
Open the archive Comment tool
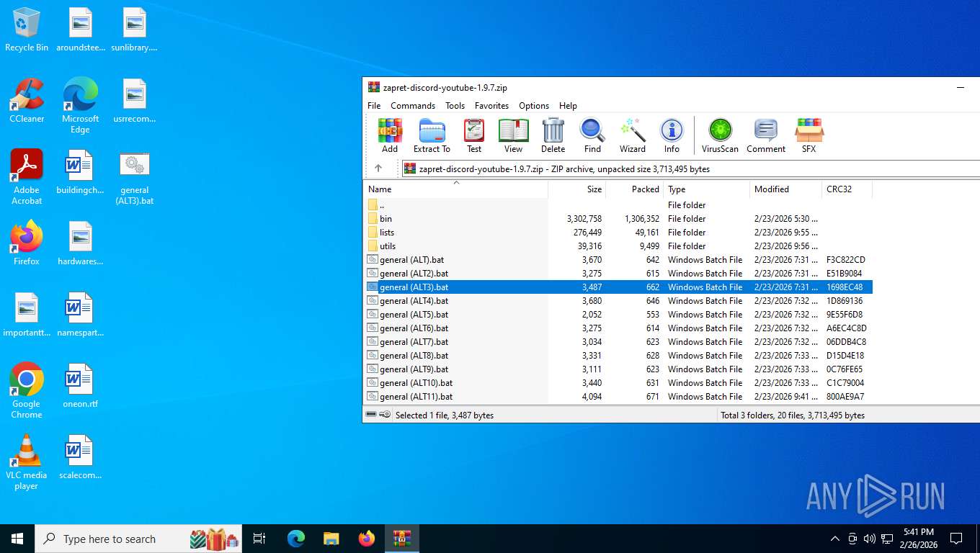pos(766,135)
